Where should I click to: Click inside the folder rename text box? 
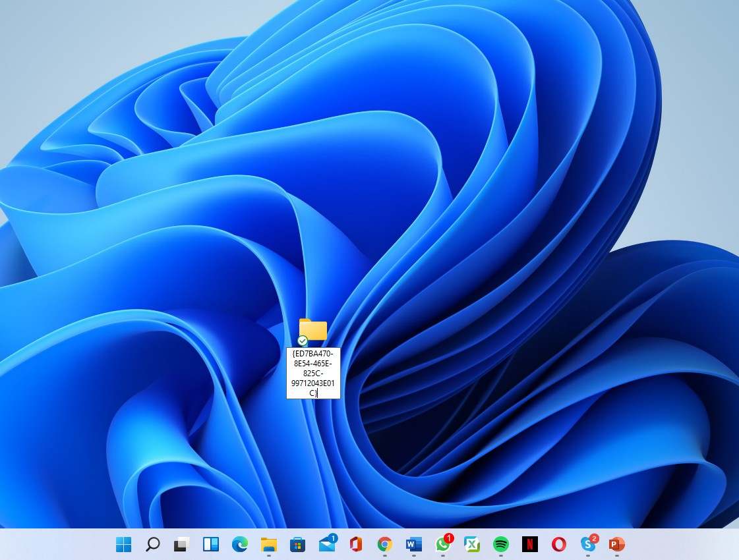(x=313, y=373)
